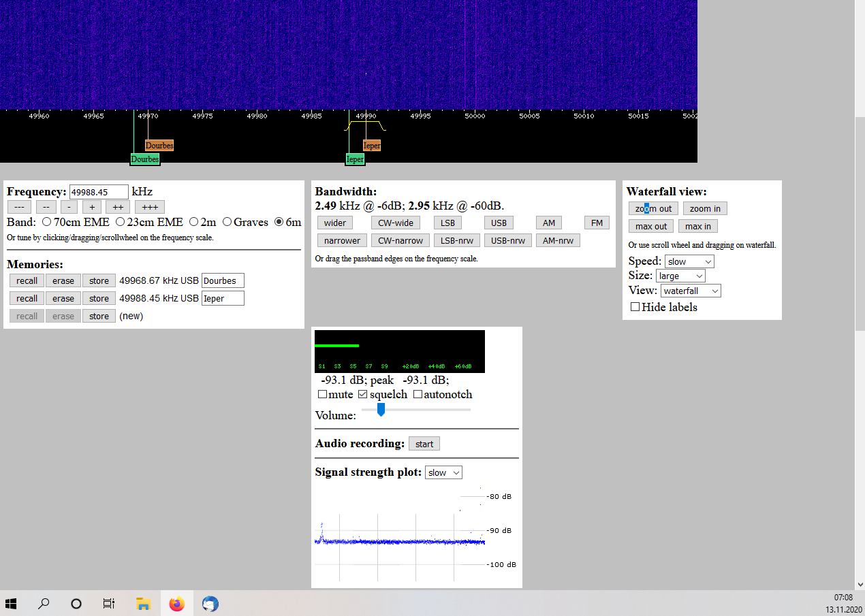Click the Frequency input field

[99, 192]
